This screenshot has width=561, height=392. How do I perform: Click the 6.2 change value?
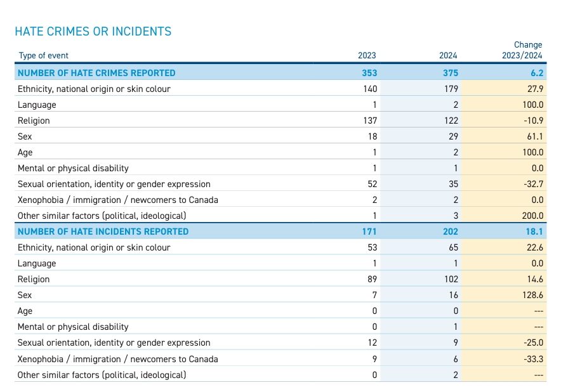point(537,73)
